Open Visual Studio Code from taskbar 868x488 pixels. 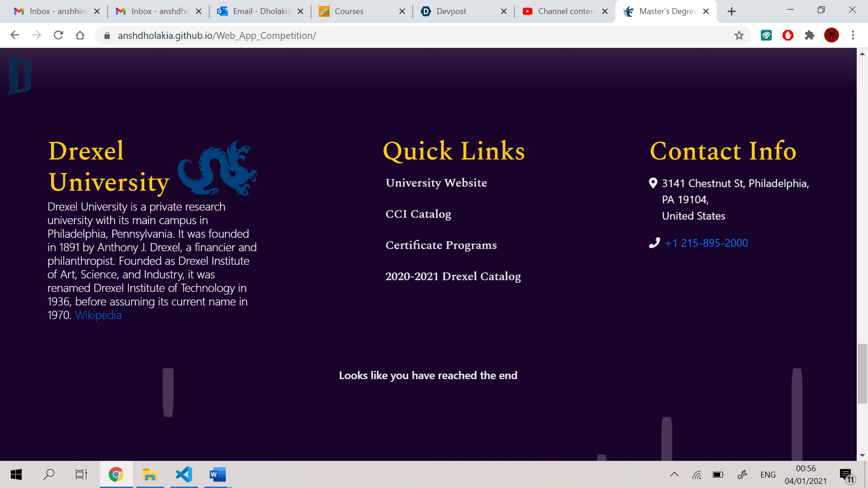click(x=184, y=474)
